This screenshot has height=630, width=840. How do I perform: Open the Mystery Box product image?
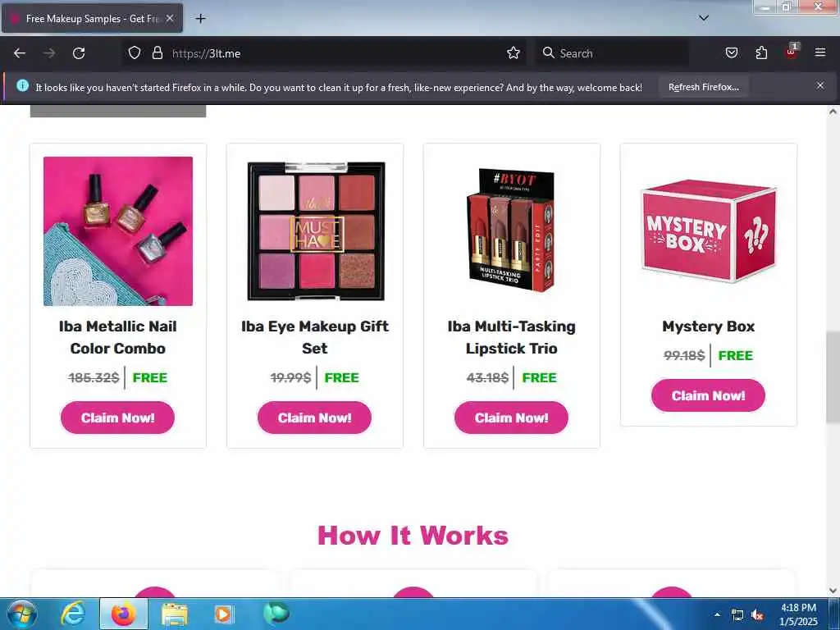click(708, 231)
